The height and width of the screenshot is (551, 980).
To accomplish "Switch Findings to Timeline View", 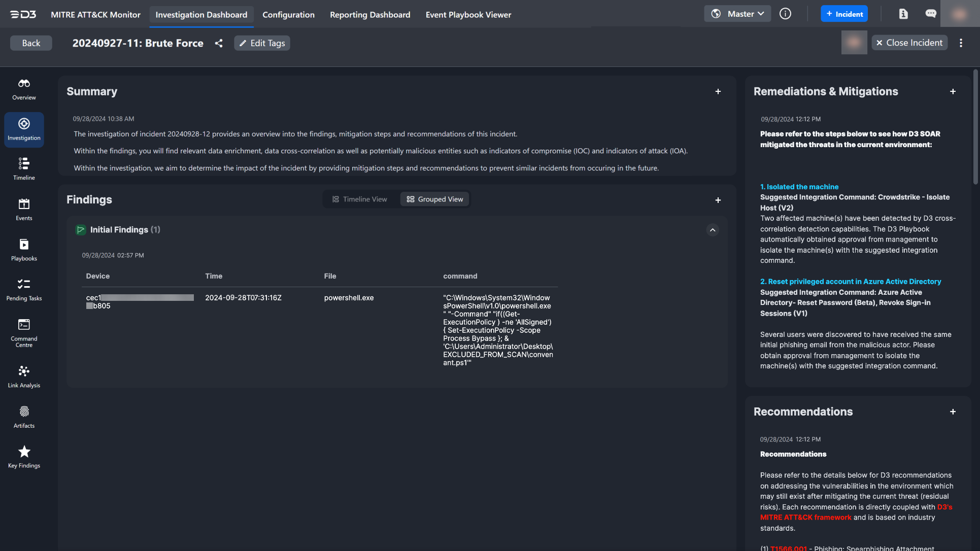I will point(360,199).
